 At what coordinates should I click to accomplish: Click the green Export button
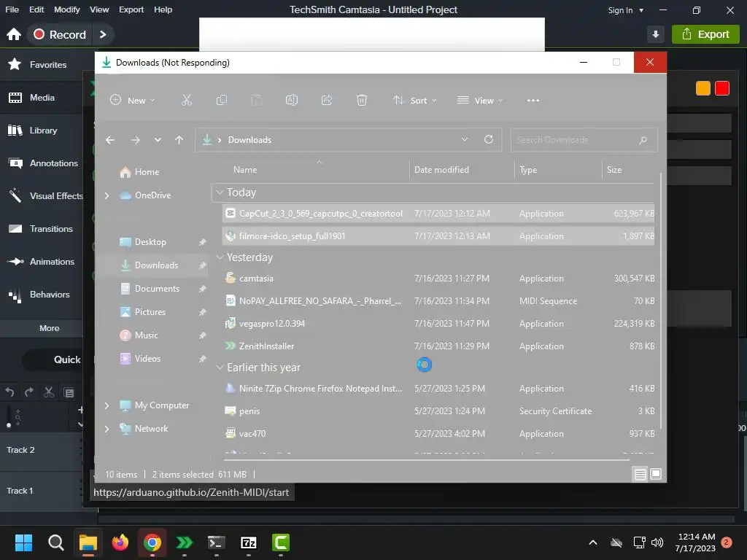pos(705,34)
